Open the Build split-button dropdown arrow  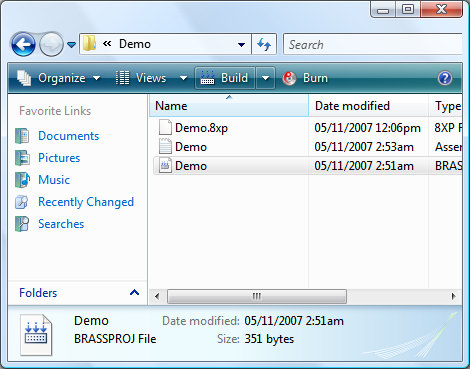point(266,78)
